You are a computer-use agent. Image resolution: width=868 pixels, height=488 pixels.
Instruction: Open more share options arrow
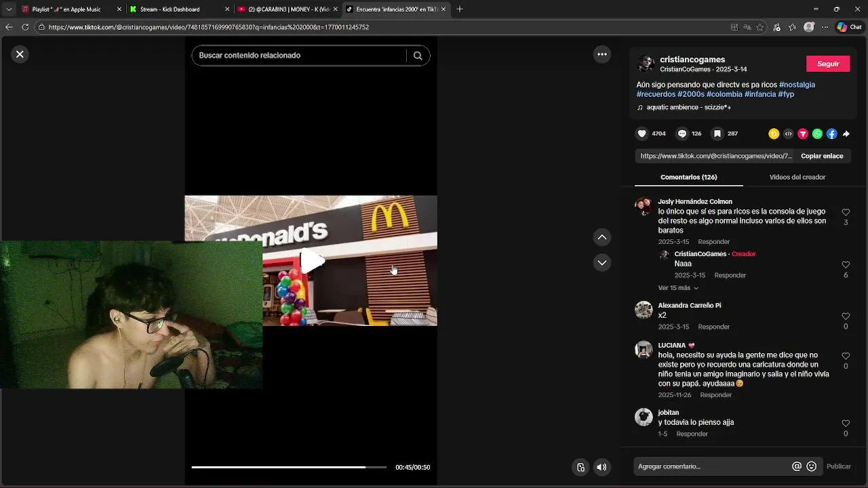tap(846, 134)
